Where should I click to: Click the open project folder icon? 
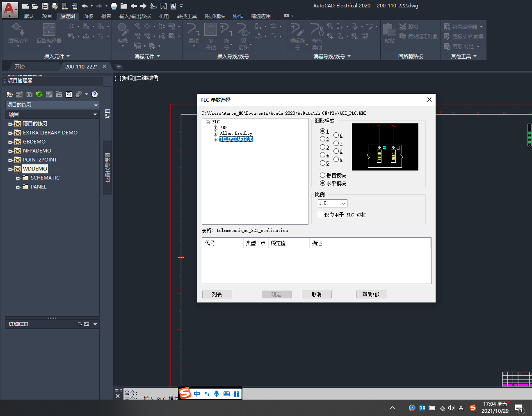[10, 94]
